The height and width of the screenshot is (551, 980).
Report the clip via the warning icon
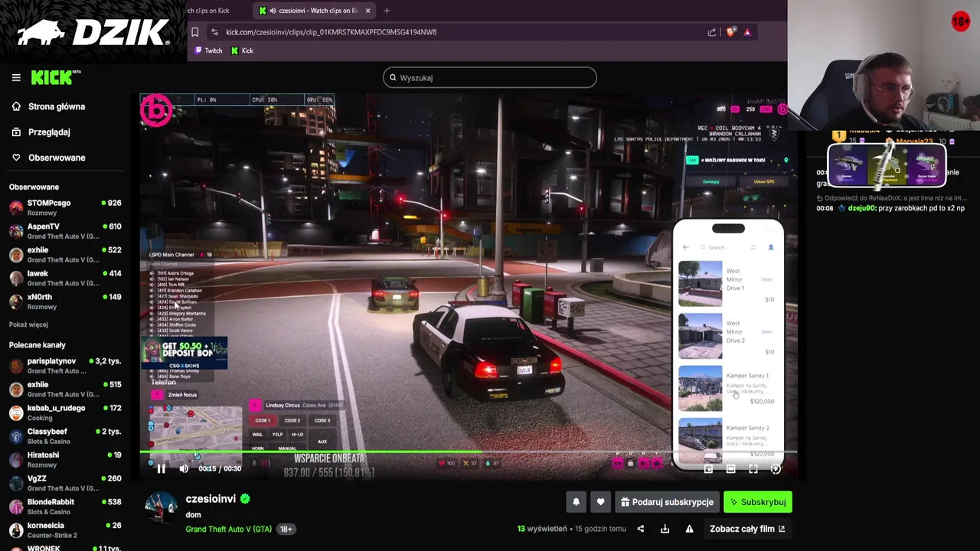coord(689,529)
